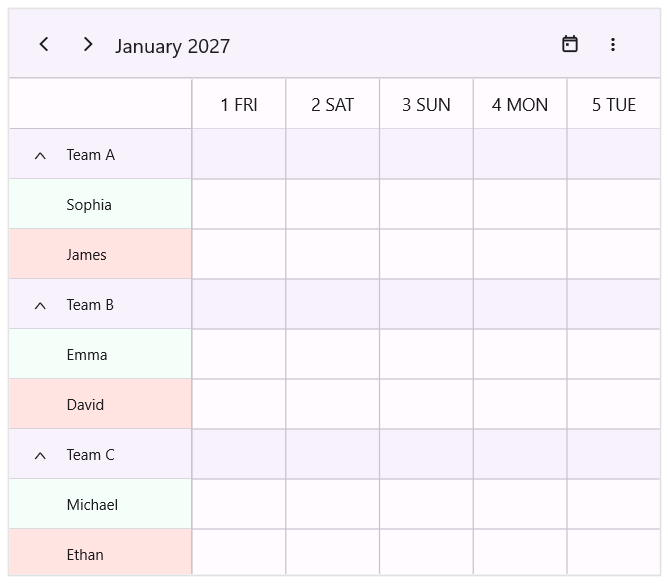Open the date picker calendar icon
This screenshot has height=583, width=668.
(x=570, y=44)
